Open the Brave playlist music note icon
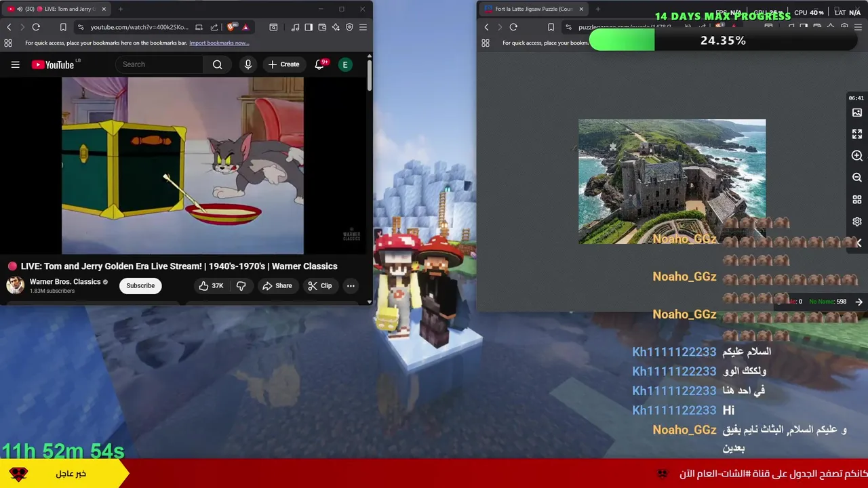868x488 pixels. point(295,27)
